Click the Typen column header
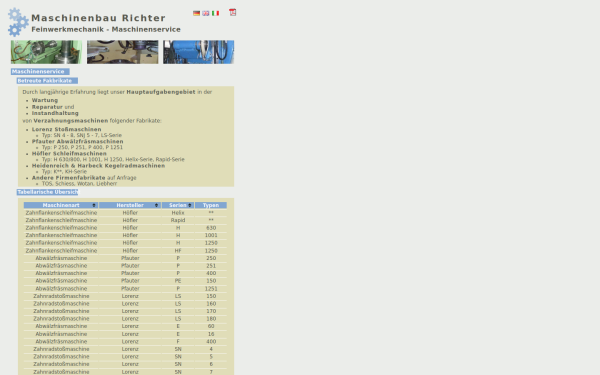This screenshot has height=375, width=600. (211, 205)
